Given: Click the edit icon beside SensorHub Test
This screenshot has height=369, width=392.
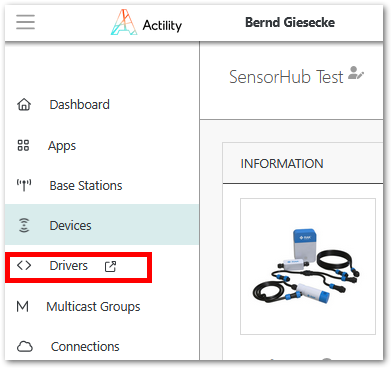Looking at the screenshot, I should click(356, 73).
